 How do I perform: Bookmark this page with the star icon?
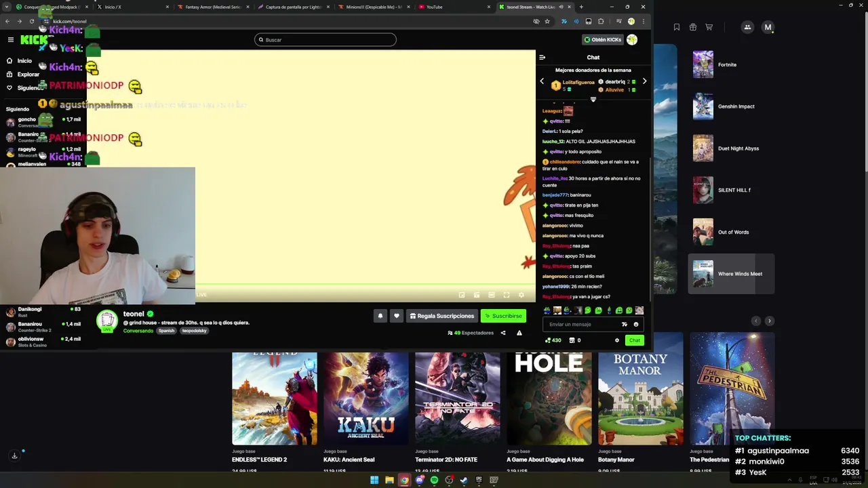tap(547, 21)
